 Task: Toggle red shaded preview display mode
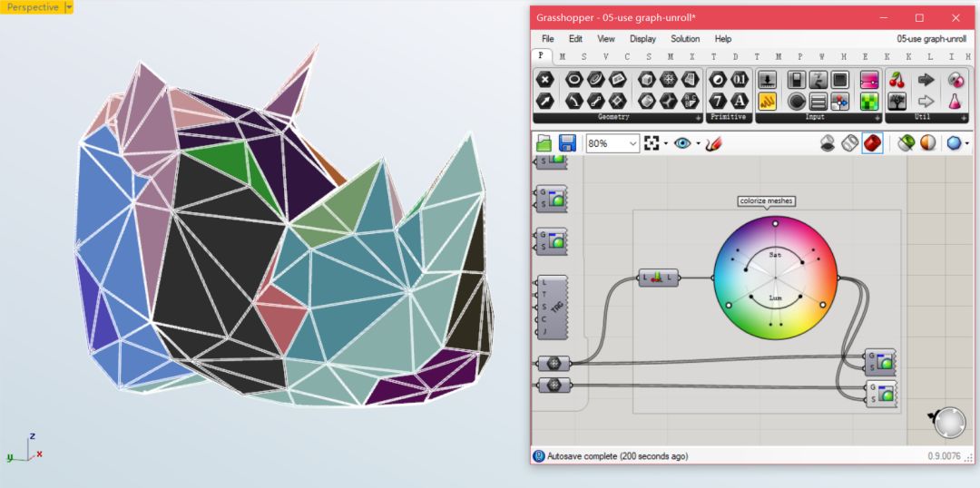pos(873,143)
